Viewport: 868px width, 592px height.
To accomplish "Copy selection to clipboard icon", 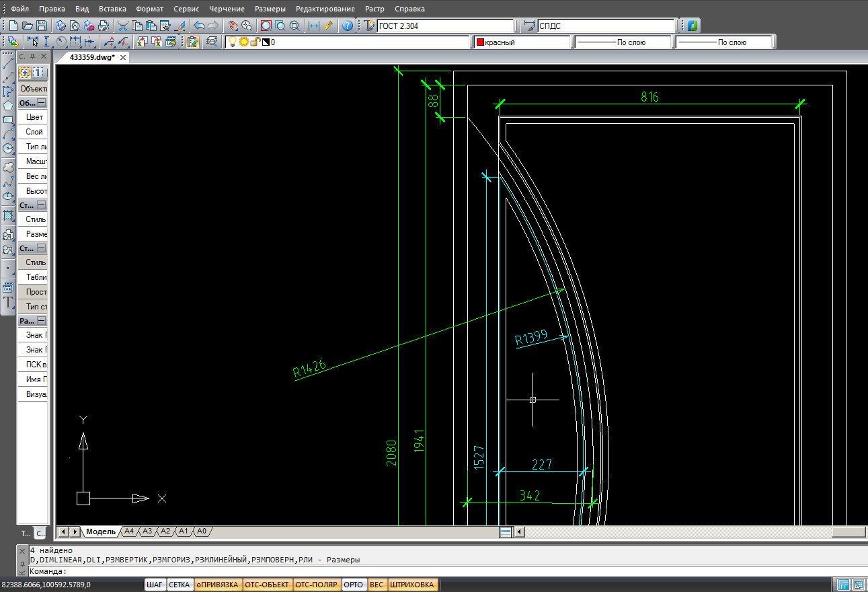I will pyautogui.click(x=137, y=26).
